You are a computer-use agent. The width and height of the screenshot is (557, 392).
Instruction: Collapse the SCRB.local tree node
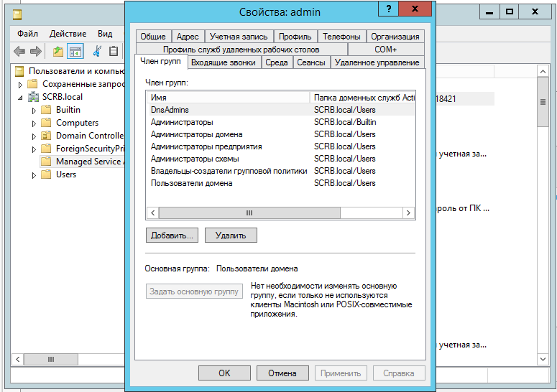(20, 98)
